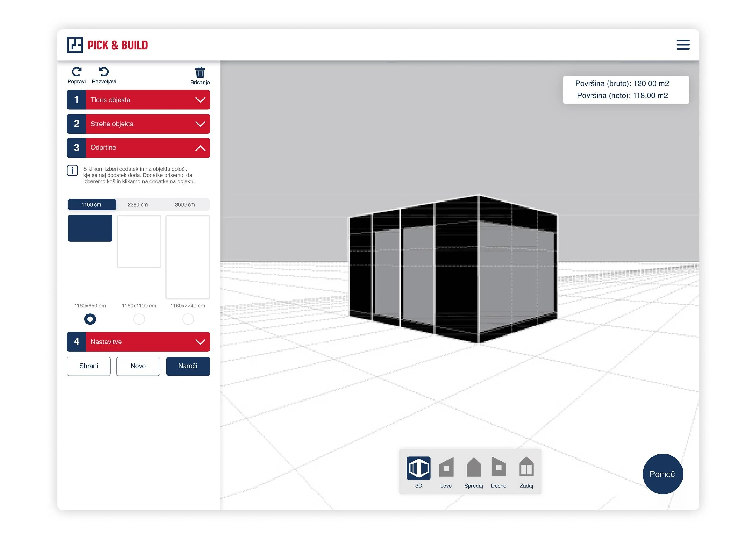Select the 1160x650 cm radio button
This screenshot has width=756, height=540.
click(90, 319)
